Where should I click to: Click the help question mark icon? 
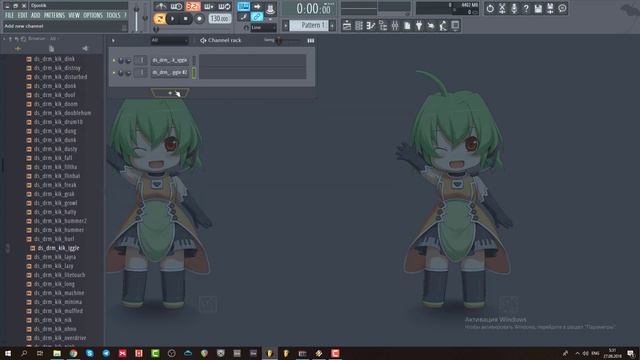tap(526, 8)
